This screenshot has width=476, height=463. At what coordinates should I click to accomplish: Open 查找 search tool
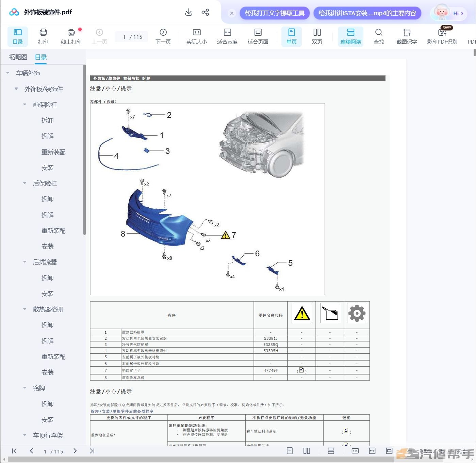click(x=379, y=36)
